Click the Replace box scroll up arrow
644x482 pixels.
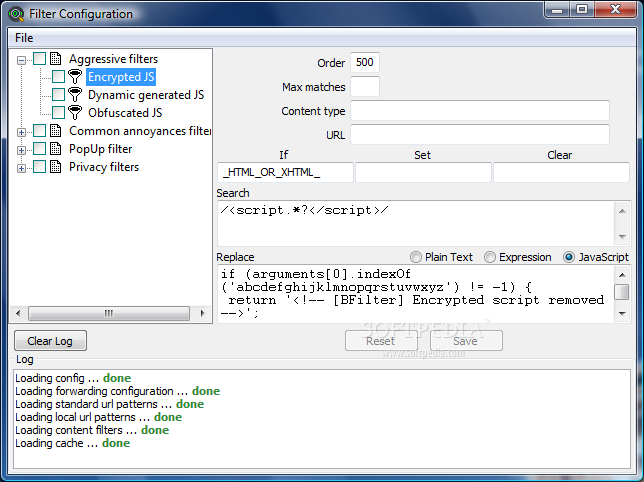click(x=622, y=275)
